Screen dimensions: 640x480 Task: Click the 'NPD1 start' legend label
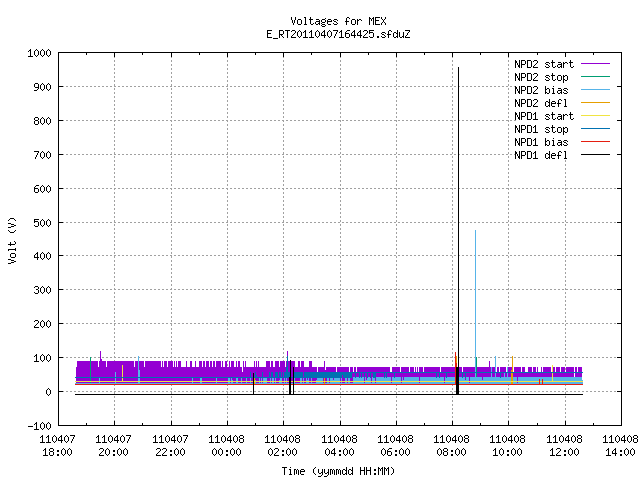(544, 116)
